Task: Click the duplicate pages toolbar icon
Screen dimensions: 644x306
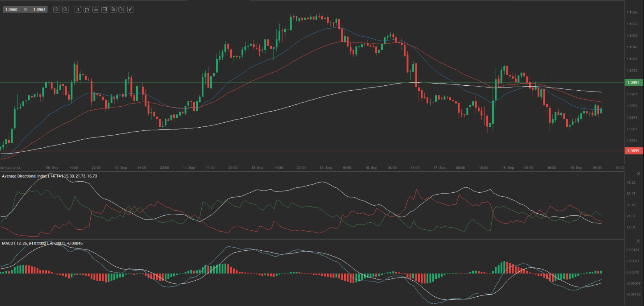Action: pos(113,9)
